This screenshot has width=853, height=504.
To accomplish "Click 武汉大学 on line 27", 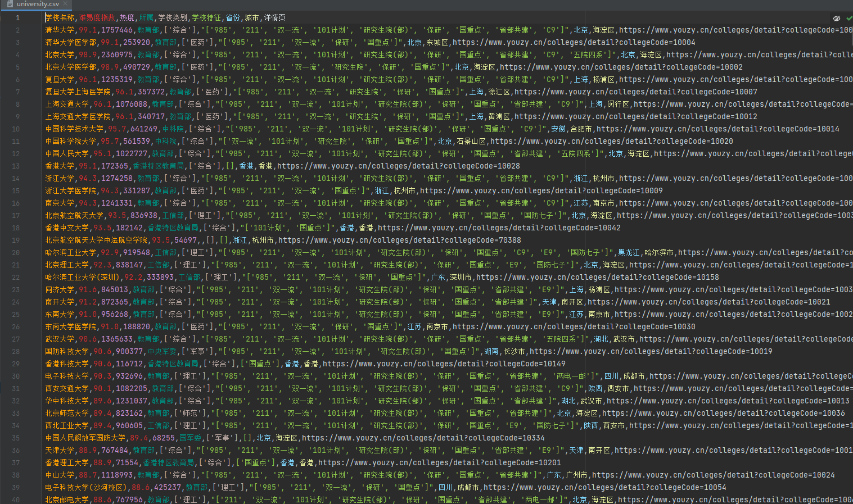I will pos(59,339).
